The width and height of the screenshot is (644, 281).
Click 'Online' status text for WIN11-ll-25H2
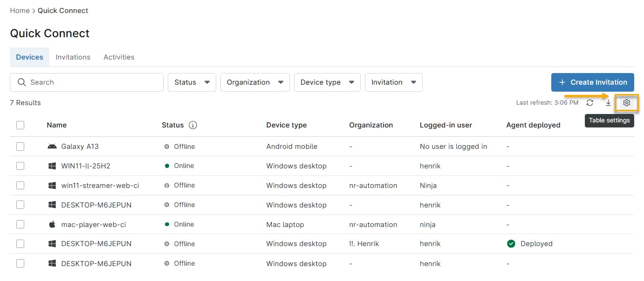(x=184, y=166)
